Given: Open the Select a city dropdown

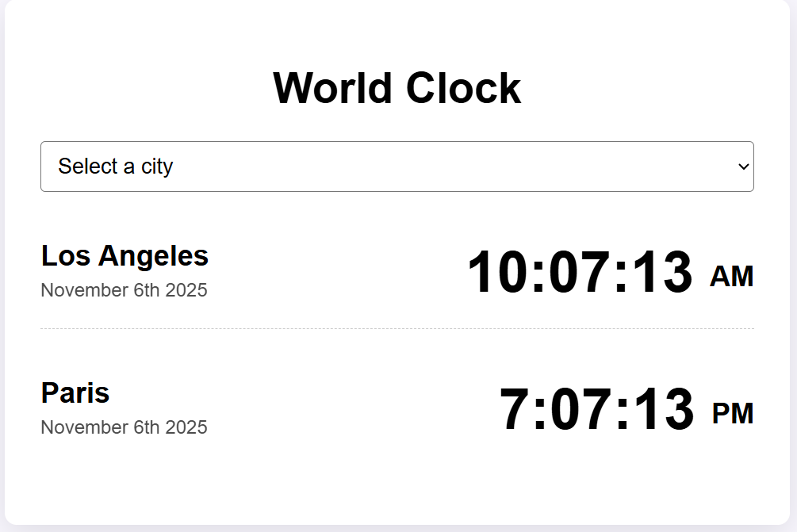Looking at the screenshot, I should pos(397,166).
